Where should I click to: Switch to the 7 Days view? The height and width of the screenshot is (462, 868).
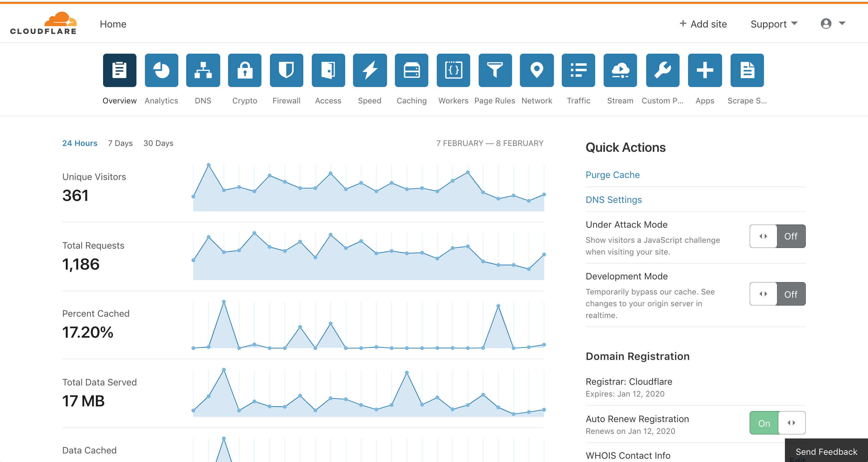tap(120, 143)
